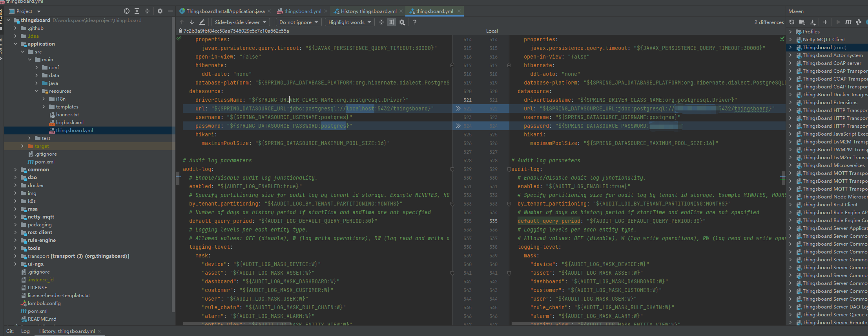Click Expand All in Project panel

pos(137,11)
